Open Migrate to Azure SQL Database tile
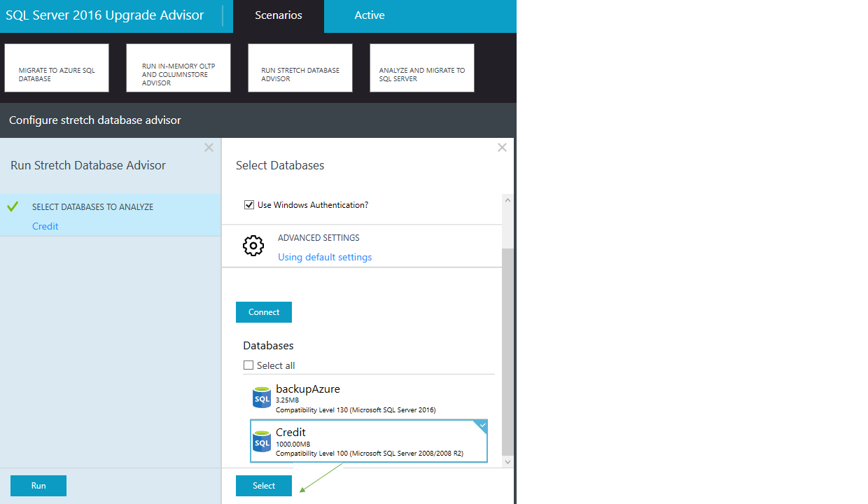Screen dimensions: 868x504 tap(57, 68)
